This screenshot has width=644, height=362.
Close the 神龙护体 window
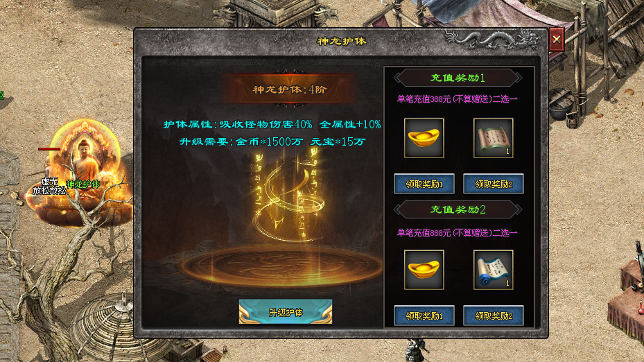pyautogui.click(x=557, y=40)
